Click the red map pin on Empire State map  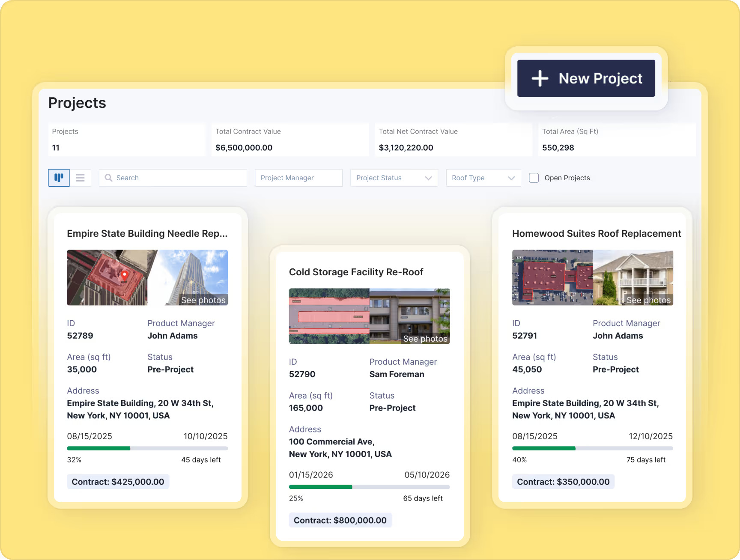pos(124,274)
